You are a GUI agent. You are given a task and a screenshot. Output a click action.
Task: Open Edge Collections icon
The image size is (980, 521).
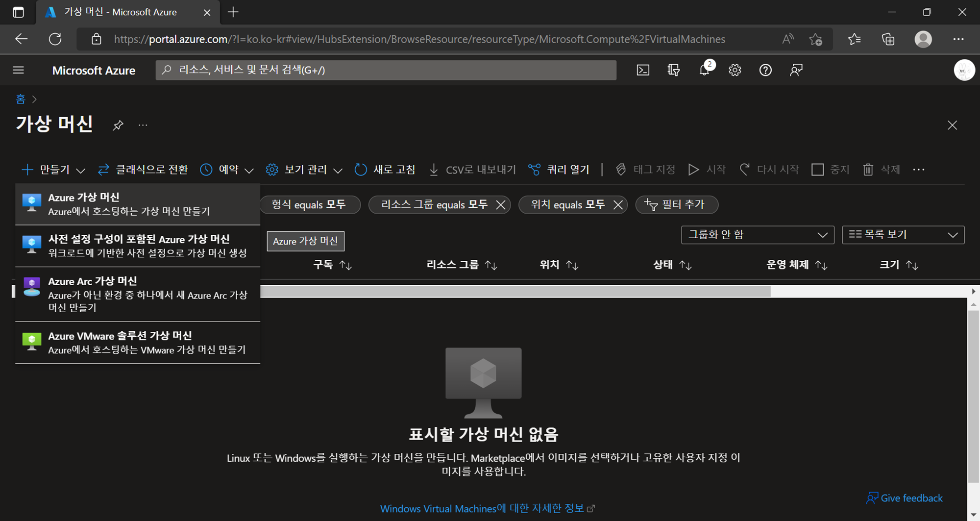[888, 39]
